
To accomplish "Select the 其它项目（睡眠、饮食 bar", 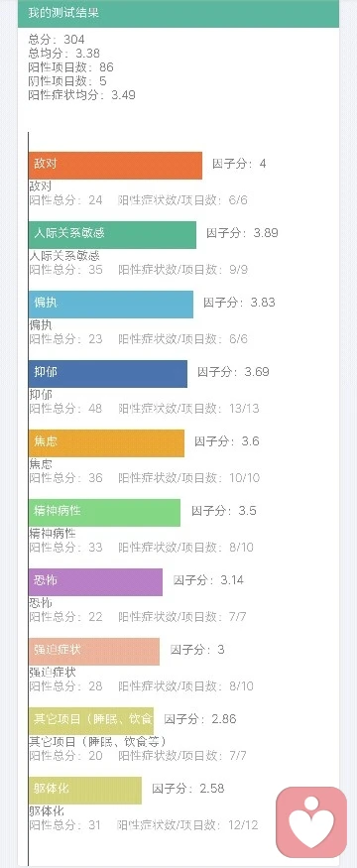I will coord(91,721).
